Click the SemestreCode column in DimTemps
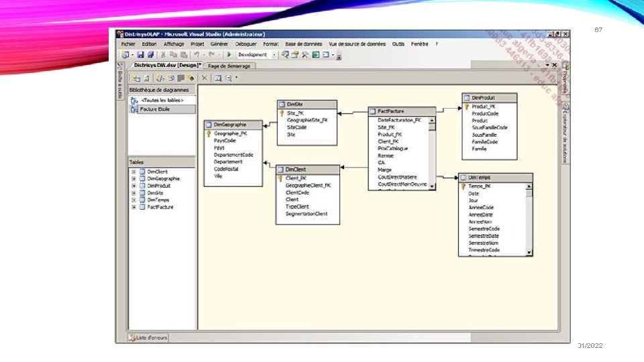Image resolution: width=644 pixels, height=362 pixels. [x=484, y=229]
